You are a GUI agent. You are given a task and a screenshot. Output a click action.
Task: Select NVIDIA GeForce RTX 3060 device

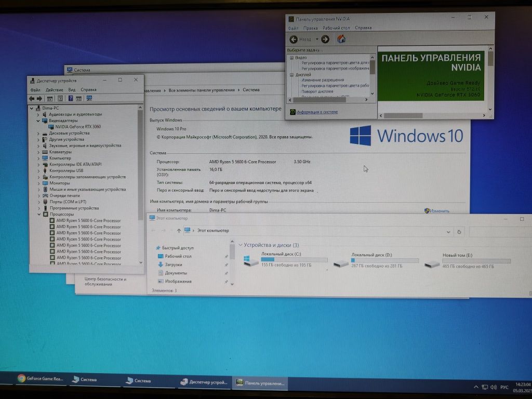click(78, 127)
